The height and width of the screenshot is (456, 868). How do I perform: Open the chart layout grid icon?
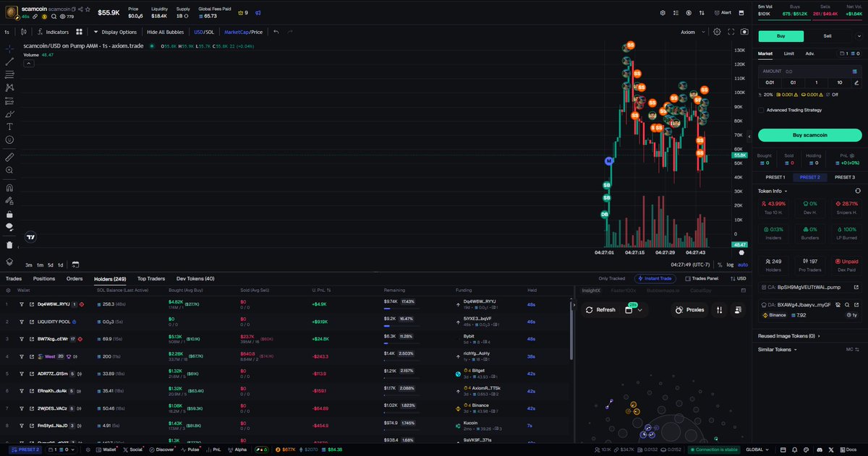[x=79, y=32]
